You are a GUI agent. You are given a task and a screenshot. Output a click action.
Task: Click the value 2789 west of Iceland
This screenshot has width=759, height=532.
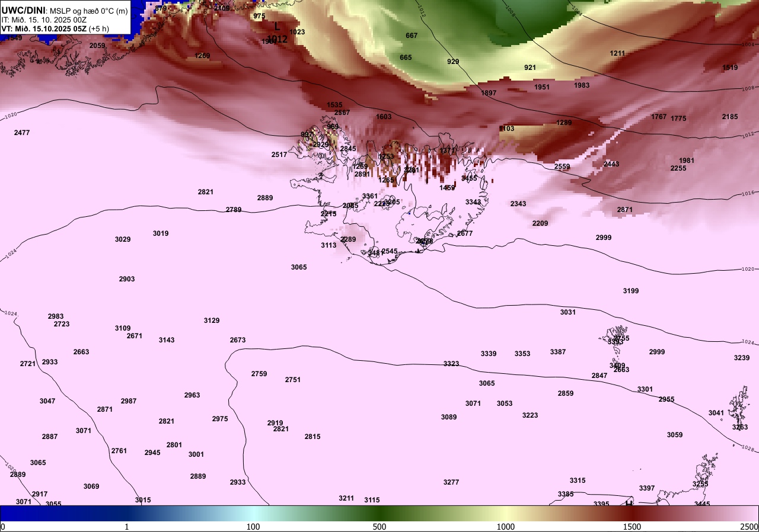pos(234,210)
